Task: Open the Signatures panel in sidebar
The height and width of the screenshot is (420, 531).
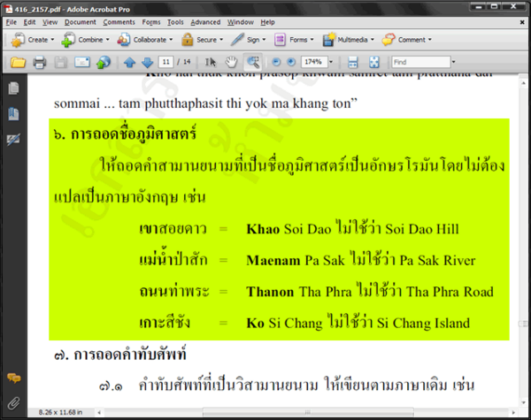Action: pyautogui.click(x=13, y=139)
